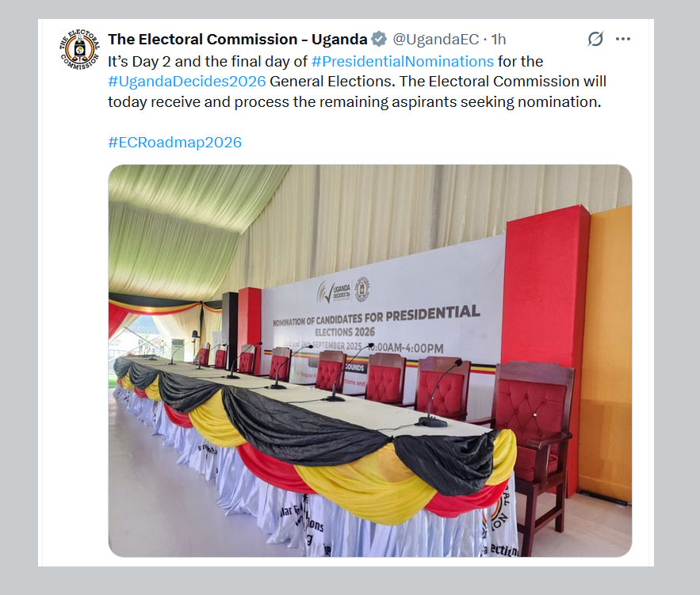This screenshot has width=700, height=595.
Task: Open the photo at the nomination banner headline
Action: pos(377,321)
